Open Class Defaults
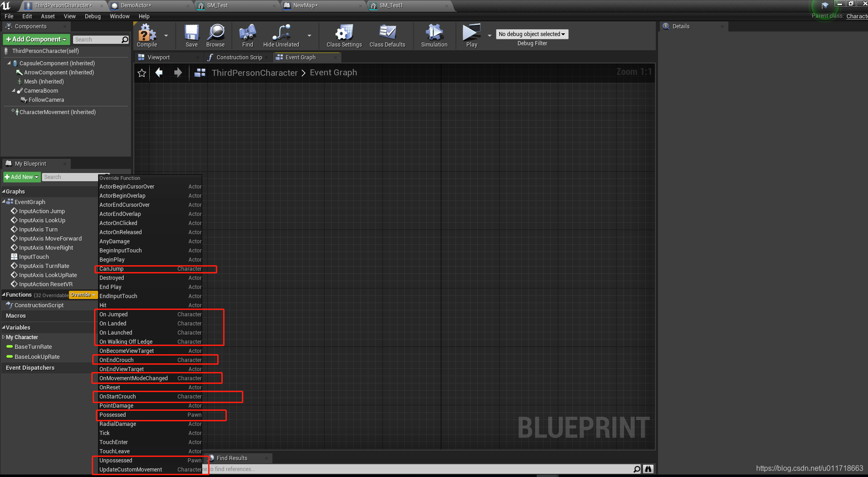The image size is (868, 477). 387,36
